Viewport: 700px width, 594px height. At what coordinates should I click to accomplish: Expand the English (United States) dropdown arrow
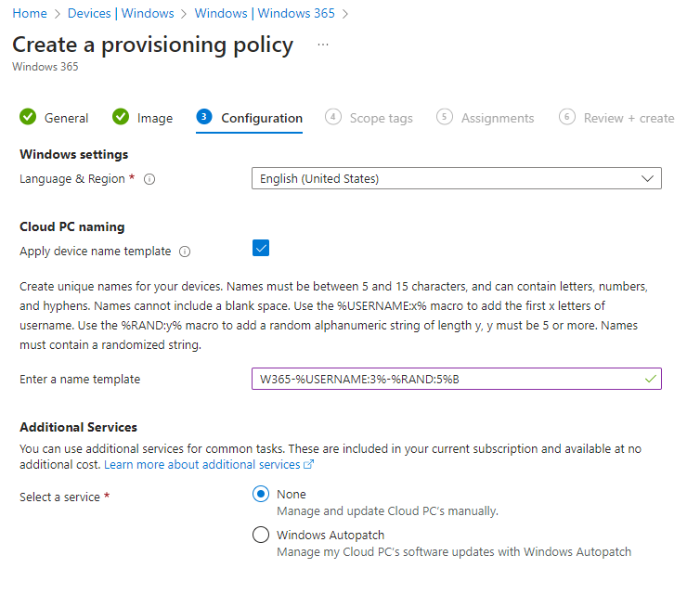648,178
